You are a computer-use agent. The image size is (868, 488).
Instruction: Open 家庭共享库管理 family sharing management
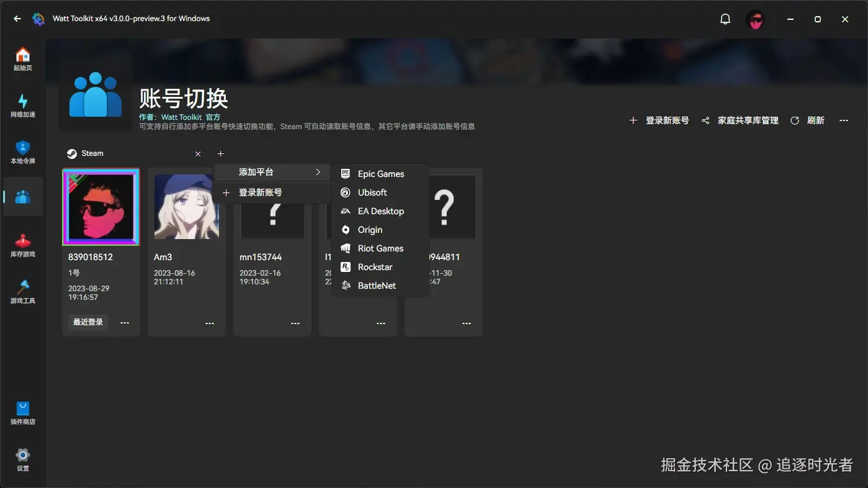pos(740,120)
